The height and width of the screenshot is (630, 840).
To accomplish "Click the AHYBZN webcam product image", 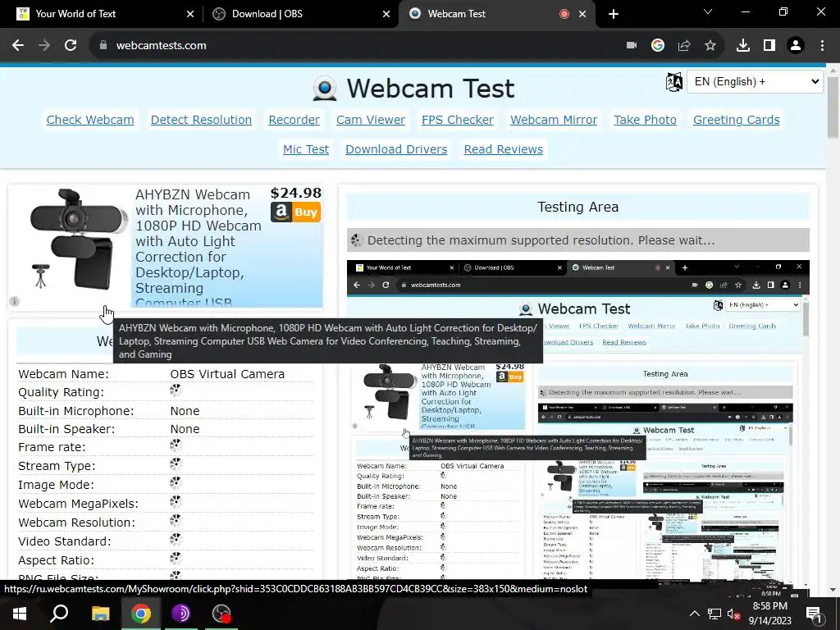I will (77, 239).
